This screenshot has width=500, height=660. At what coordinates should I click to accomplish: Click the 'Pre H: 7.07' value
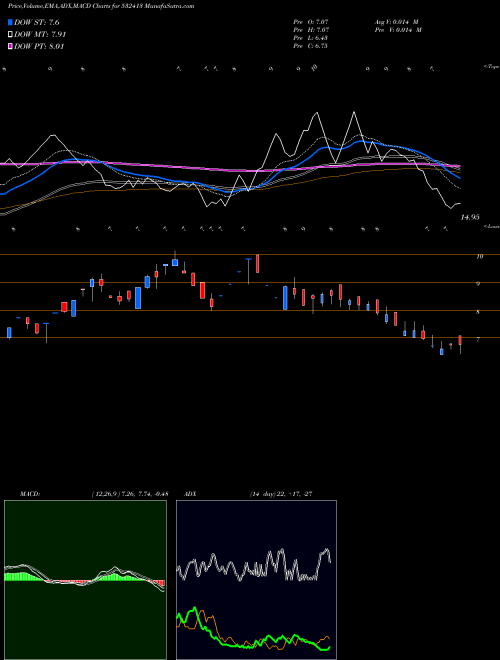[x=311, y=30]
